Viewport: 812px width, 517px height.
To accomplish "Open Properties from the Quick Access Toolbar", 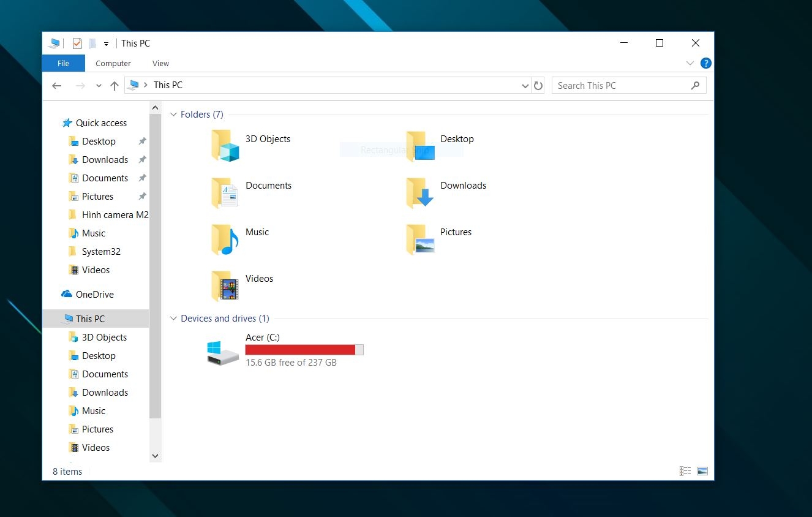I will (x=77, y=43).
